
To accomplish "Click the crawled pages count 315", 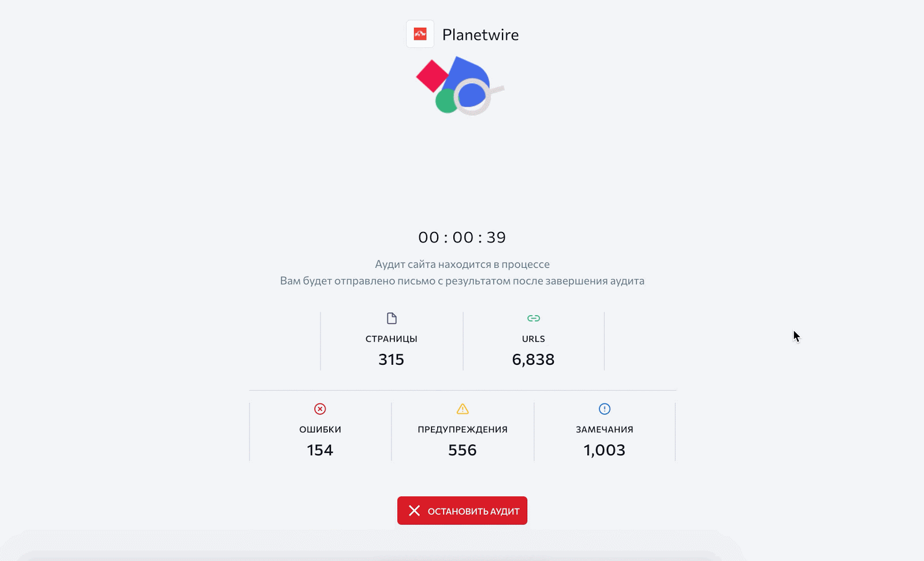I will (x=392, y=360).
